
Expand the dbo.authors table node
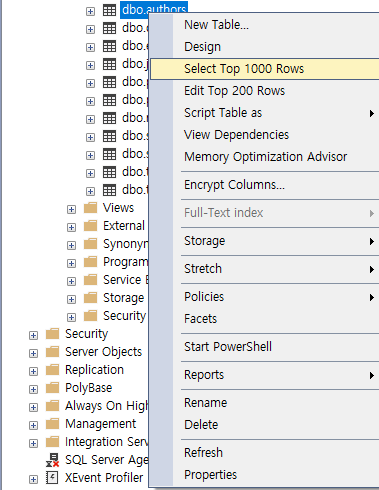coord(90,11)
